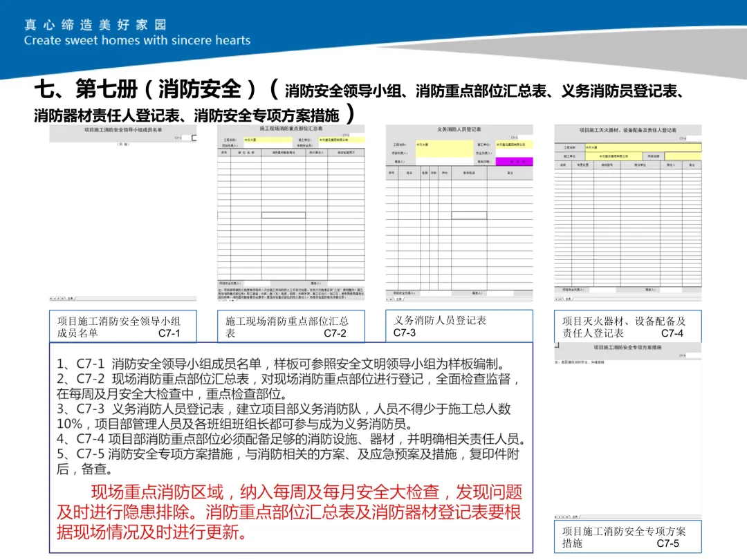Click the red note beginning 现场重点消防区域
This screenshot has width=747, height=560.
point(289,512)
